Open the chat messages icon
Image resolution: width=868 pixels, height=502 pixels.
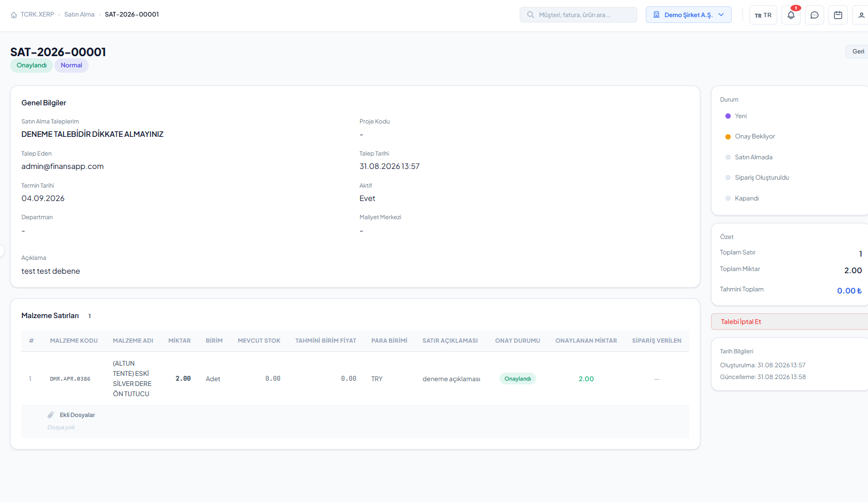pyautogui.click(x=815, y=15)
